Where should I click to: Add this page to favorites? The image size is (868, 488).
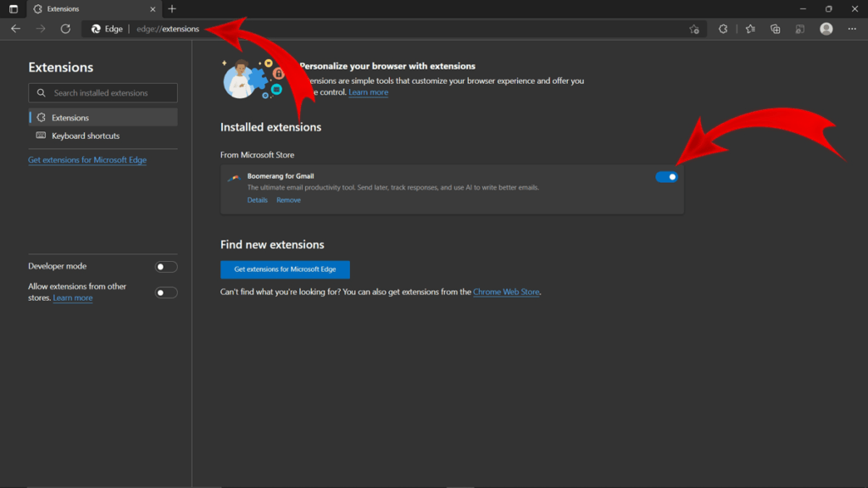[x=694, y=28]
